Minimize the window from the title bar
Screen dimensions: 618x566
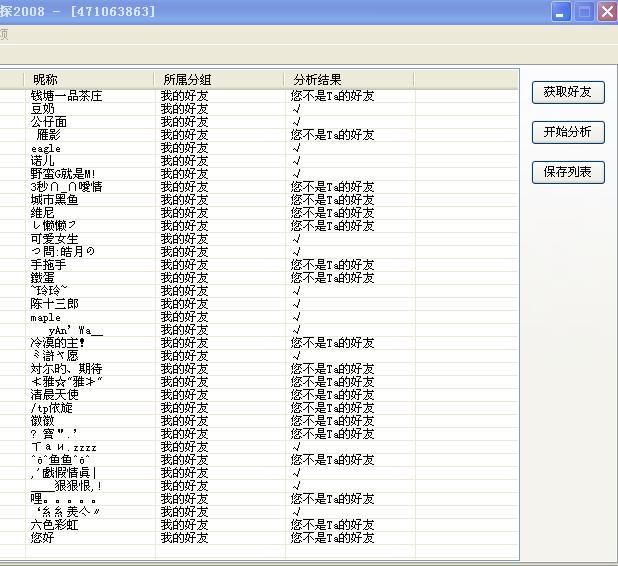[x=562, y=12]
